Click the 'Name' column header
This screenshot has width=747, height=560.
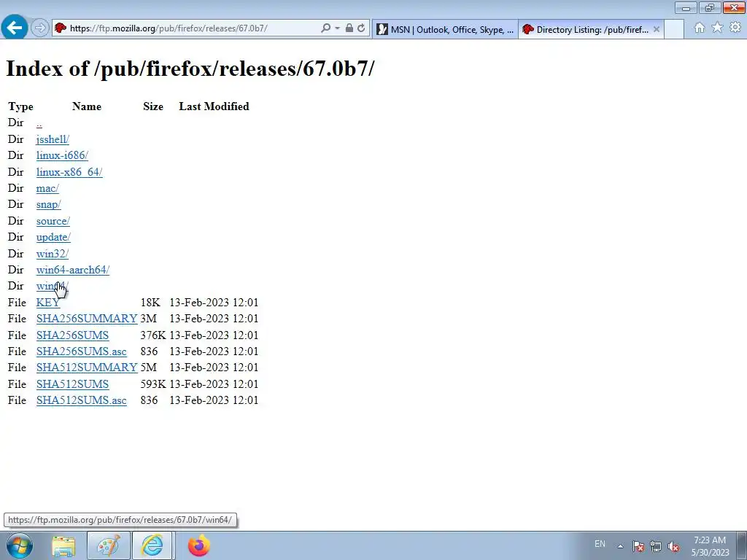click(87, 106)
